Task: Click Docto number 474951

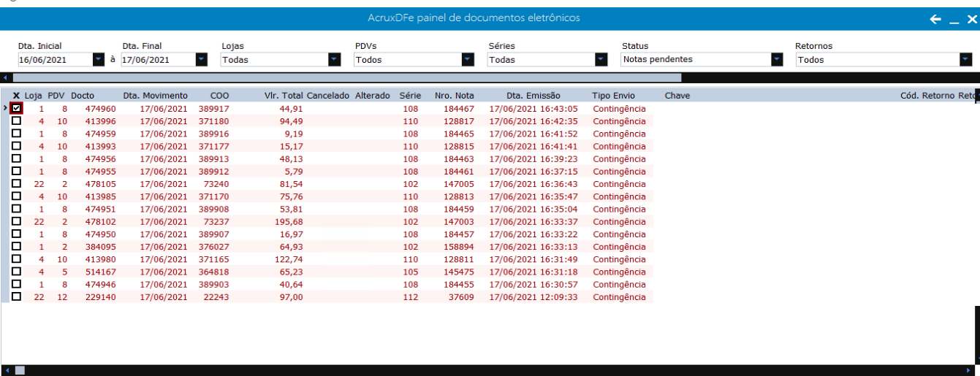Action: 100,210
